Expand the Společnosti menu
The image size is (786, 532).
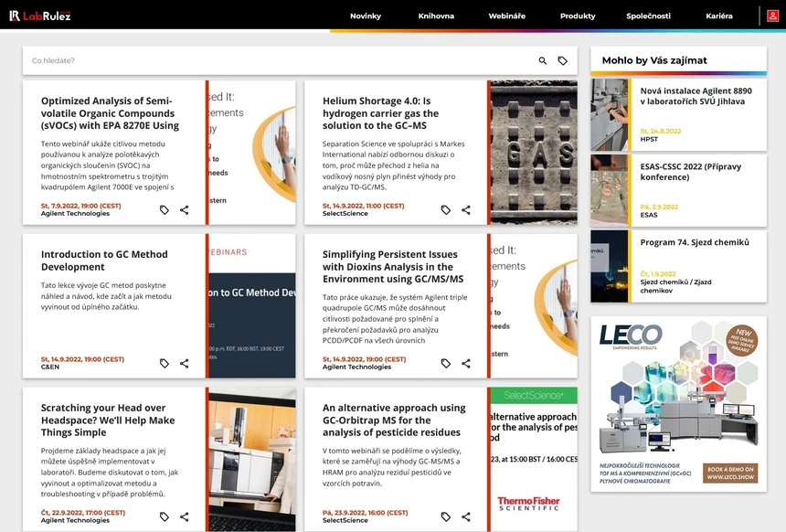point(647,16)
